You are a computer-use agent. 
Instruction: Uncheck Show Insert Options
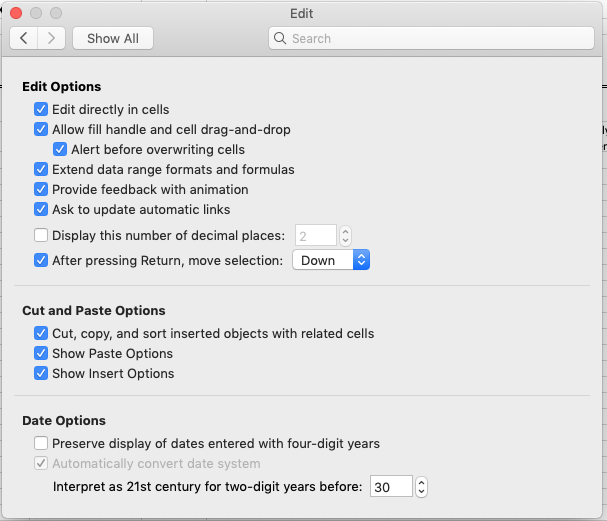[x=41, y=374]
